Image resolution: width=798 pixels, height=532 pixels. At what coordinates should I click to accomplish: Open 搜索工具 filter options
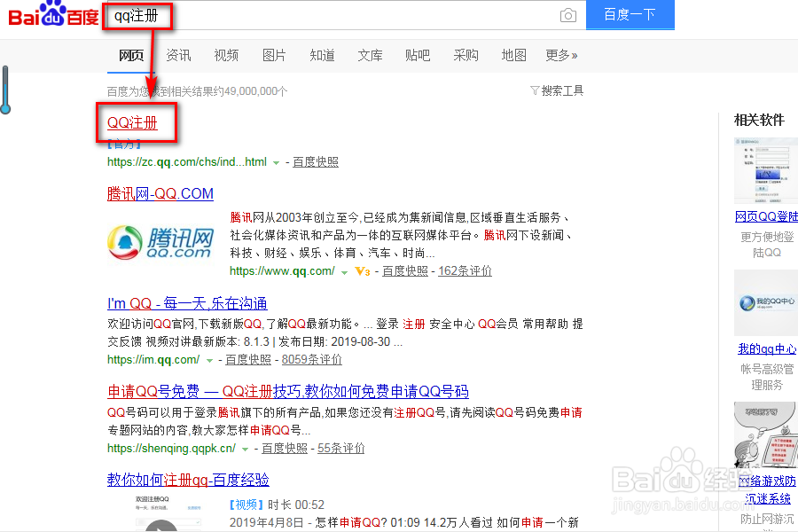point(557,90)
